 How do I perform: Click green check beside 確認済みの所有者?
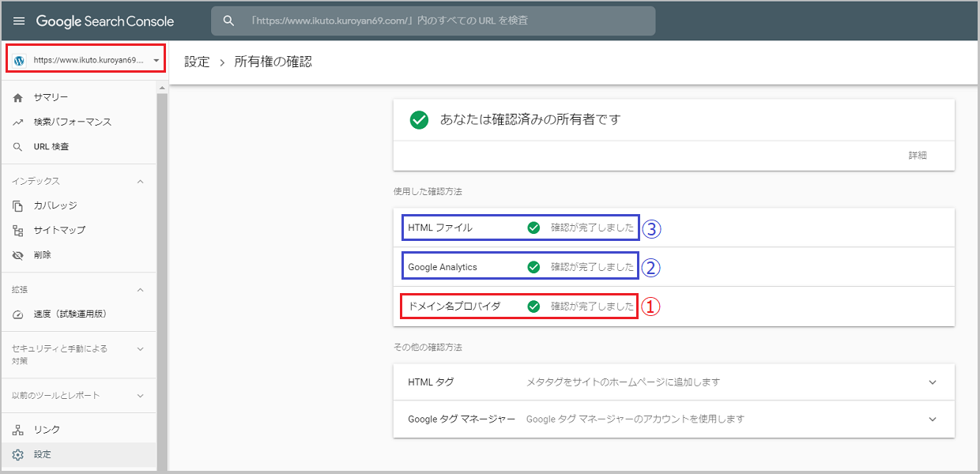(x=419, y=120)
